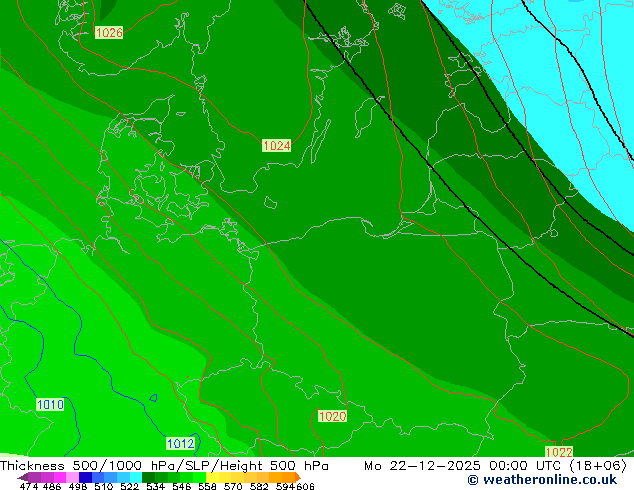Pick the cyan legend swatch left of 534
The height and width of the screenshot is (490, 634).
136,477
